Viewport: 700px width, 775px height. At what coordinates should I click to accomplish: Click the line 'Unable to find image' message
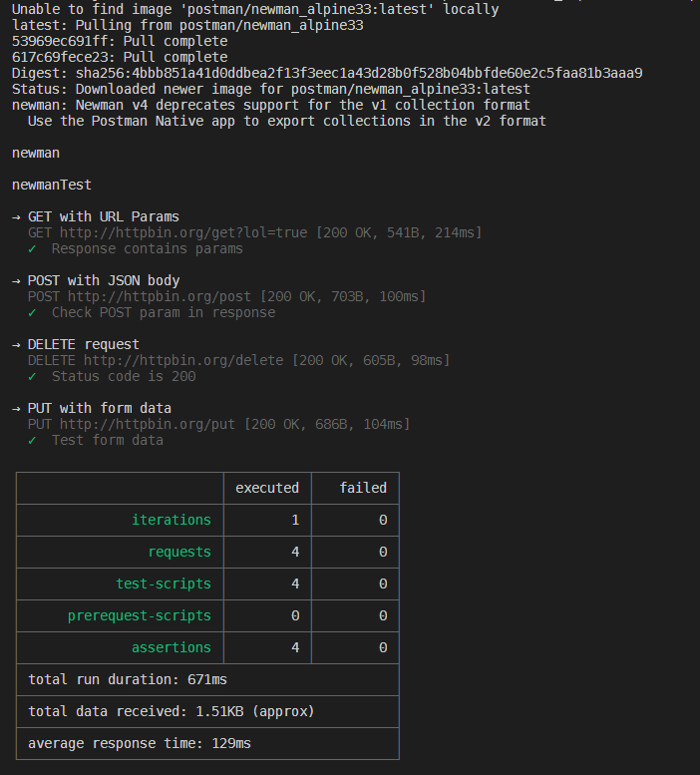click(x=255, y=9)
